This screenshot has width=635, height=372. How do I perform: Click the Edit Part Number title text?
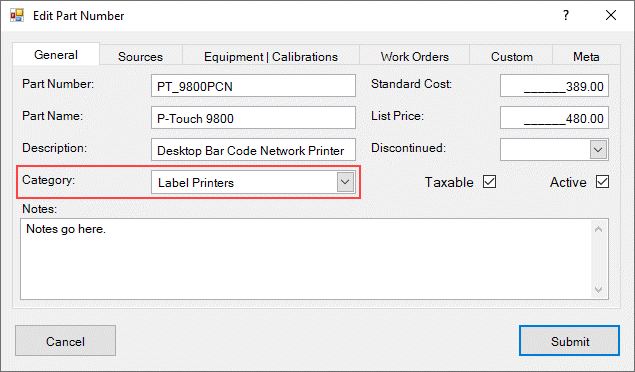pos(79,16)
